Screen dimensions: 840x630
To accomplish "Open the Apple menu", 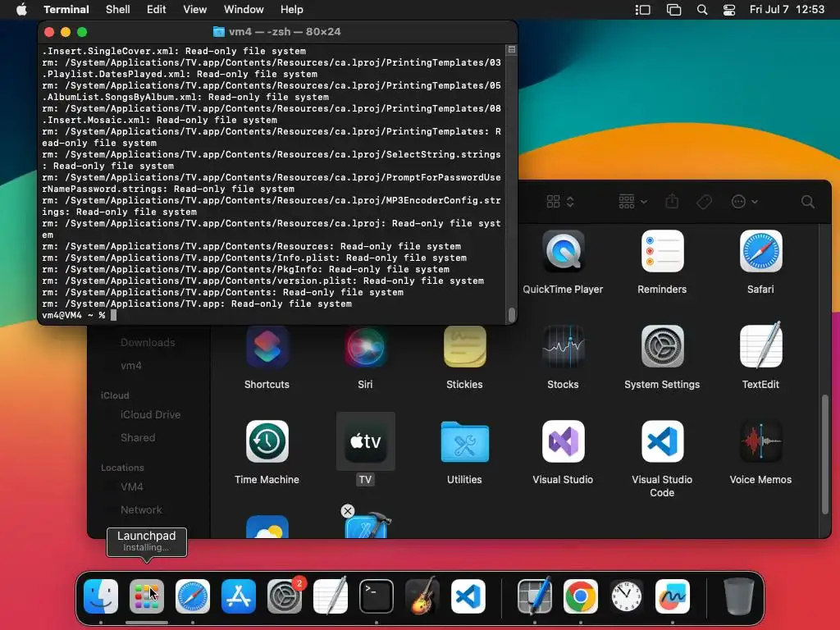I will point(21,9).
